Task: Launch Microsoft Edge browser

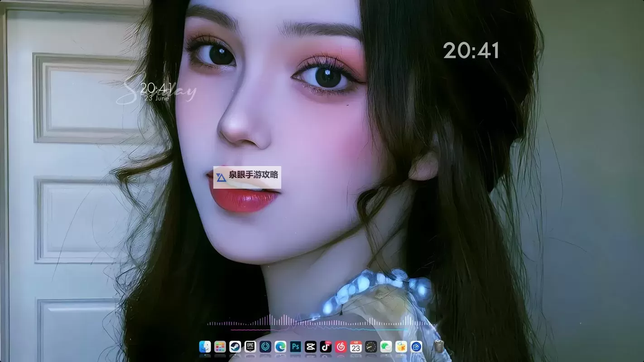Action: coord(280,347)
